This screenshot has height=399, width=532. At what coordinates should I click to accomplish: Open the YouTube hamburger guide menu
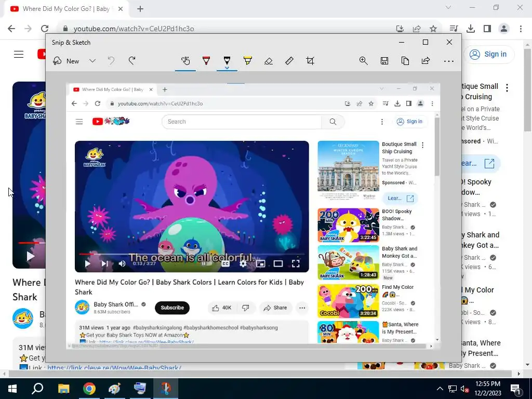pyautogui.click(x=19, y=54)
